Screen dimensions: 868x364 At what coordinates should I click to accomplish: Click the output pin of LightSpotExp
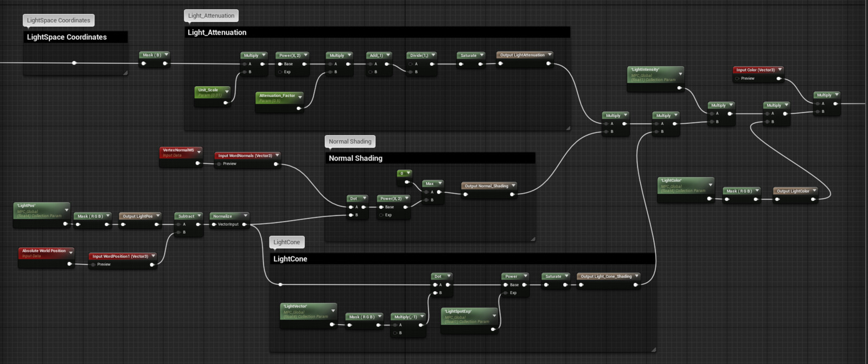point(493,329)
